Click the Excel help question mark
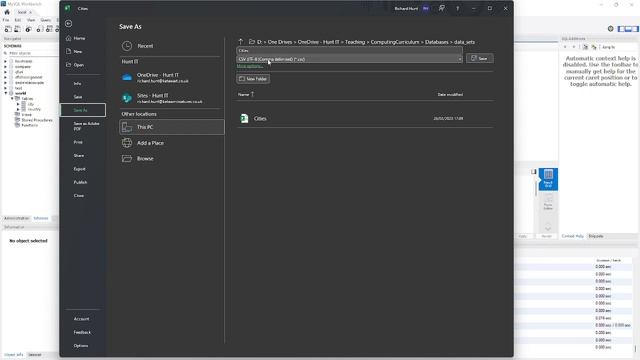The height and width of the screenshot is (360, 640). click(x=458, y=9)
